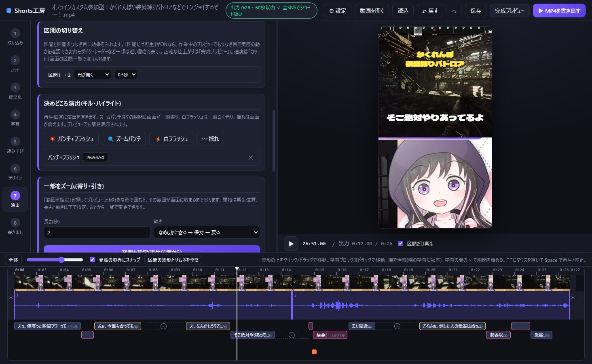Viewport: 592px width, 364px height.
Task: Close gap after おぉ、今撃ち合ってる block
Action: [163, 326]
